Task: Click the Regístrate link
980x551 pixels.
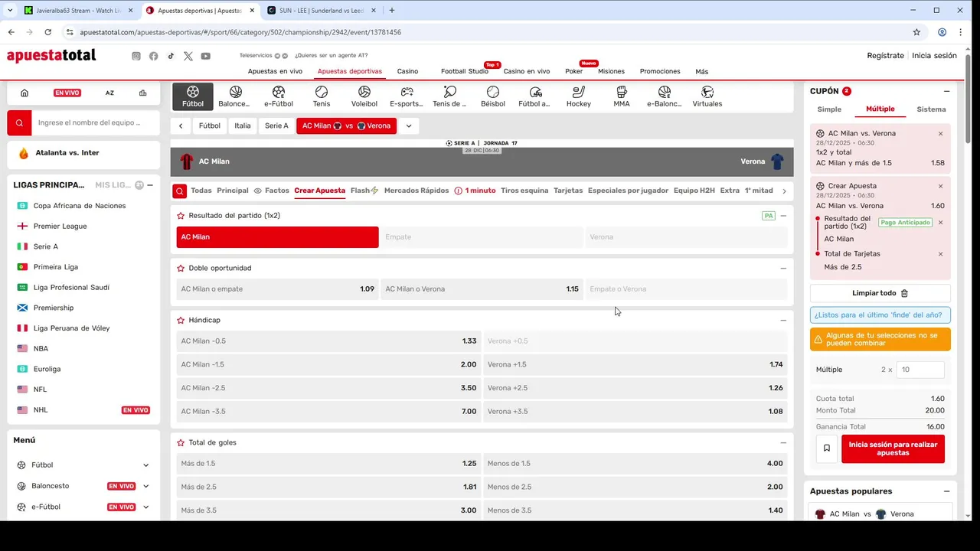Action: 885,56
